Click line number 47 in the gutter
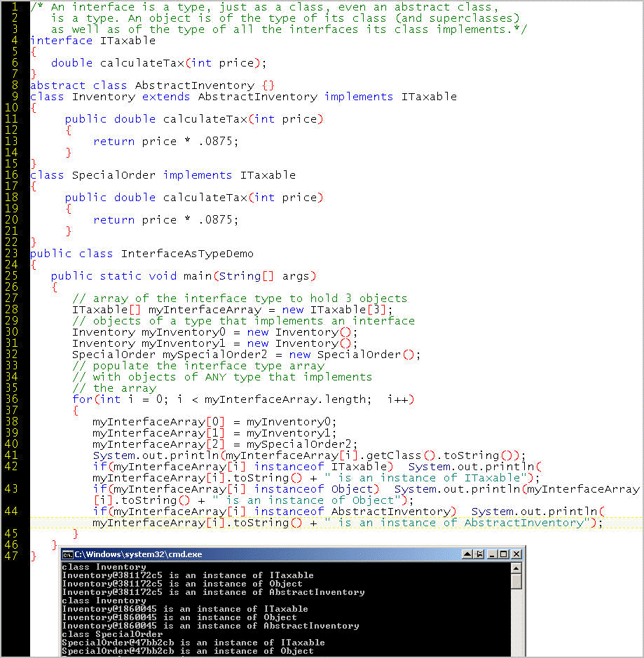 11,556
